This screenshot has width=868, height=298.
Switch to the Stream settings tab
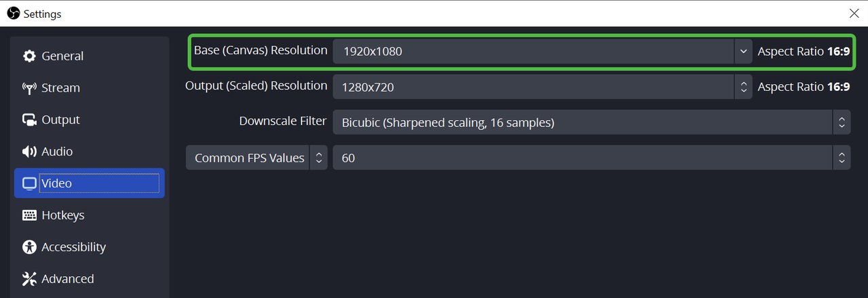click(x=60, y=88)
